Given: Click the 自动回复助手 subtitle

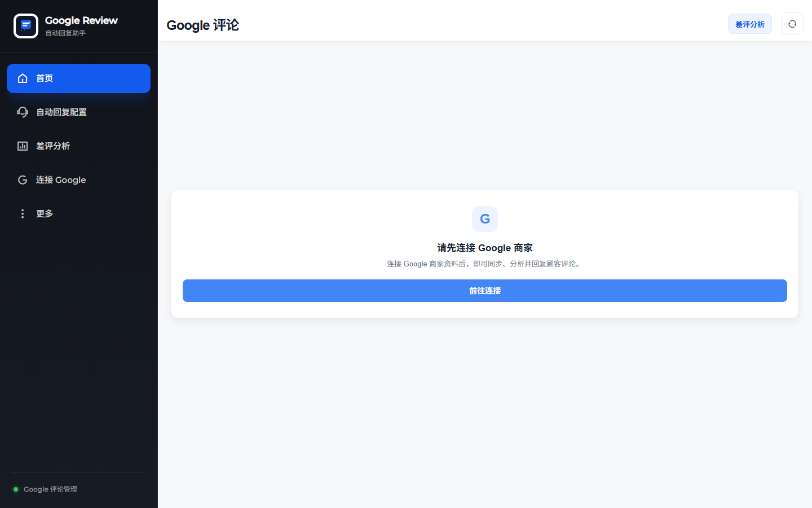Looking at the screenshot, I should tap(65, 33).
